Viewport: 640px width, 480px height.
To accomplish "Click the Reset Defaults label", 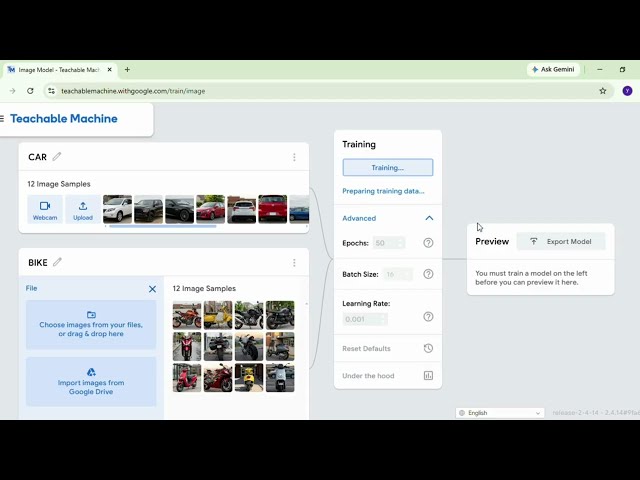I will [366, 349].
